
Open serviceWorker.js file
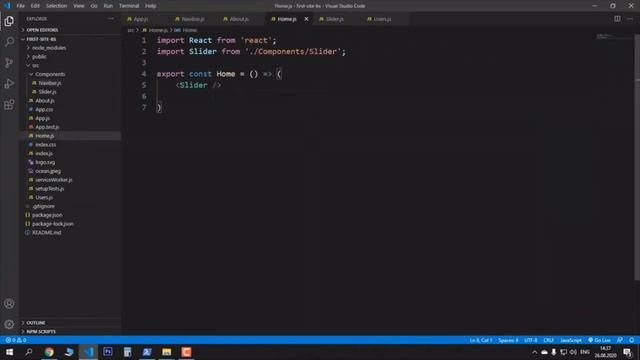point(53,180)
